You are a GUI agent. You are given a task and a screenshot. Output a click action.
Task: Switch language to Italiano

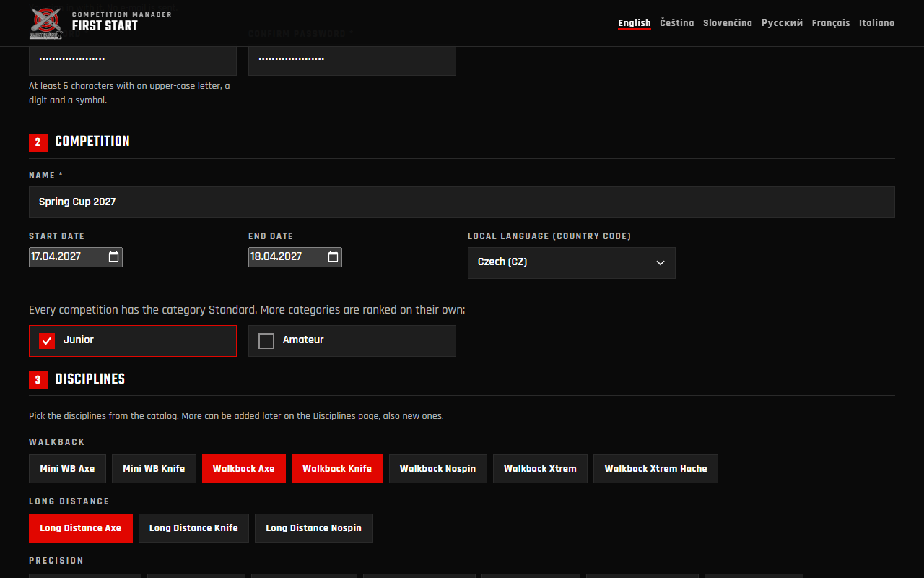point(876,23)
